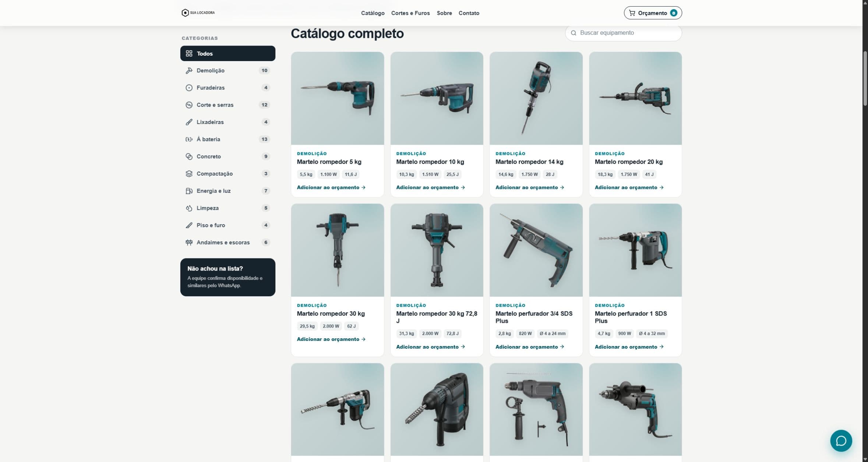Go to Cortes e Furos page
The height and width of the screenshot is (462, 868).
click(x=410, y=13)
